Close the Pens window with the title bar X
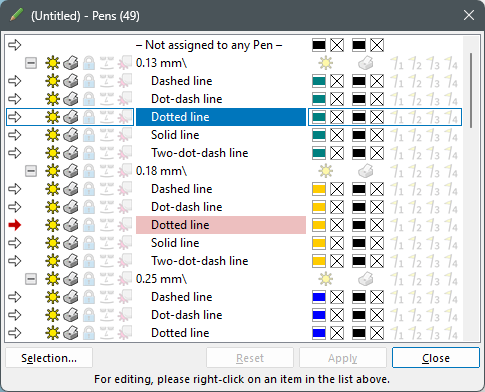 [469, 15]
